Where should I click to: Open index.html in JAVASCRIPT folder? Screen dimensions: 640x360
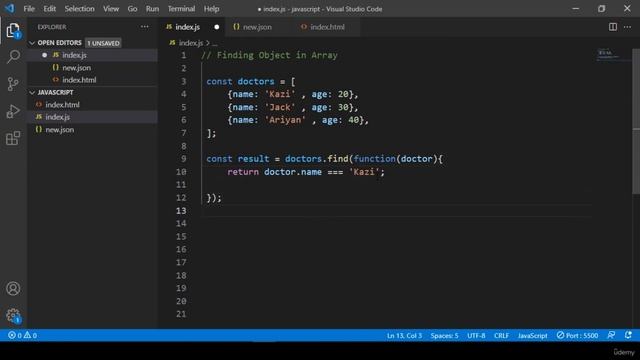[x=93, y=105]
